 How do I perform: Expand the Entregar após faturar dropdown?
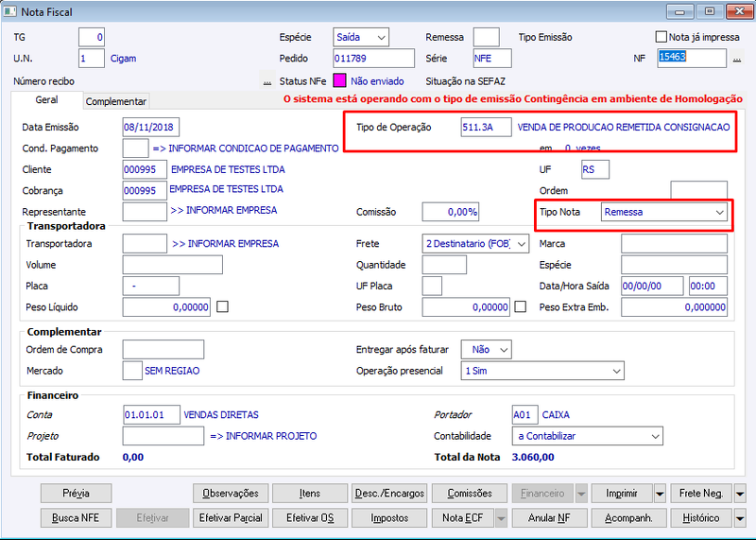486,349
